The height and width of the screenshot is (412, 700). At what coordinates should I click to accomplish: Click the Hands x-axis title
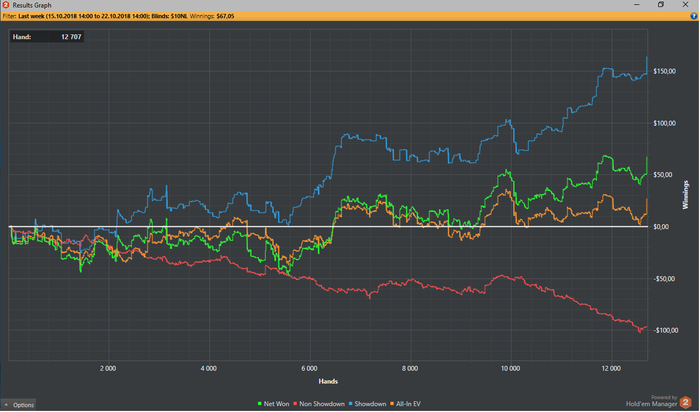click(x=328, y=382)
